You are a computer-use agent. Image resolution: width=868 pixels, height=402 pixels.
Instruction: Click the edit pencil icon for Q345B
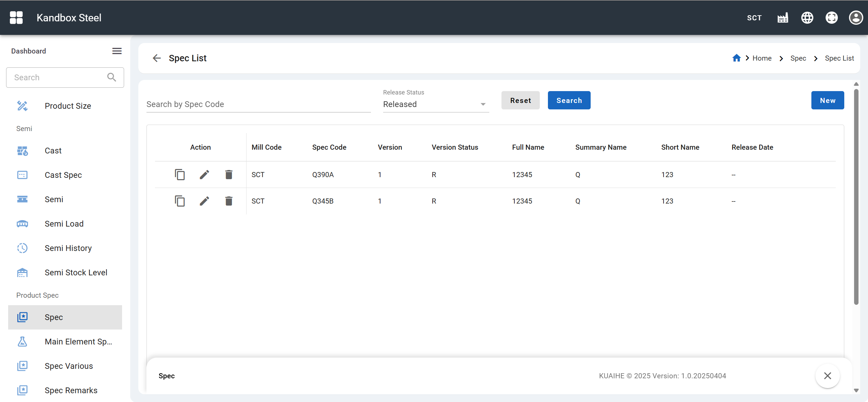(x=204, y=201)
